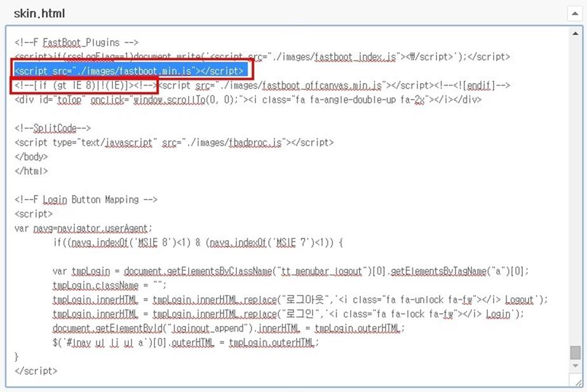Click the skin.html heading
This screenshot has width=587, height=392.
(x=39, y=14)
